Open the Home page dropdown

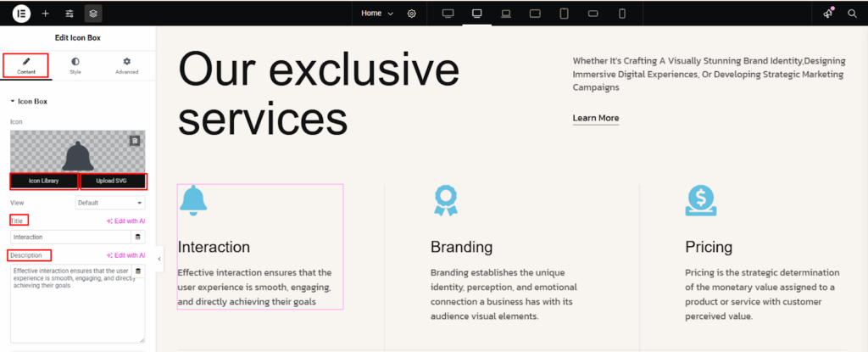[377, 14]
